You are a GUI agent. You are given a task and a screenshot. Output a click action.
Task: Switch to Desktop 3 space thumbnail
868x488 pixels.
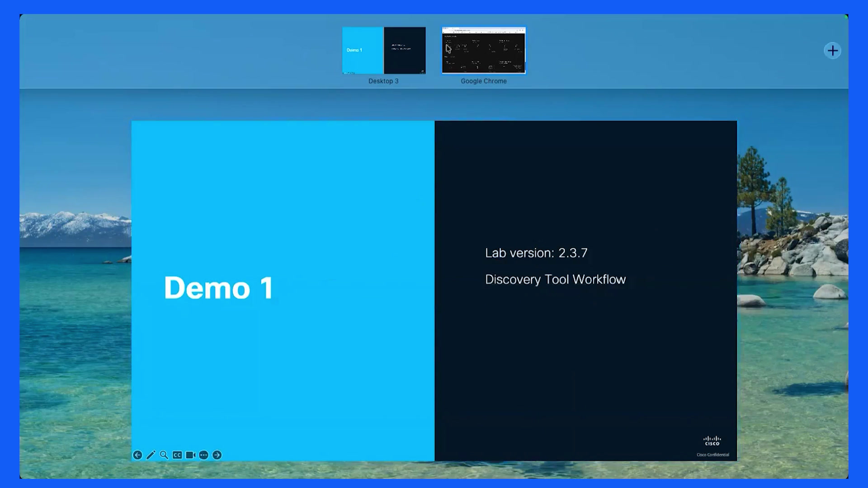tap(384, 50)
